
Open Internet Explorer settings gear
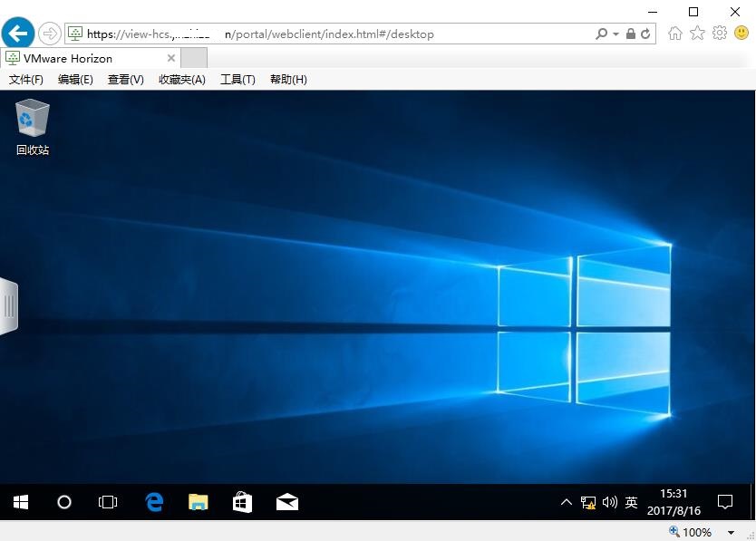720,33
